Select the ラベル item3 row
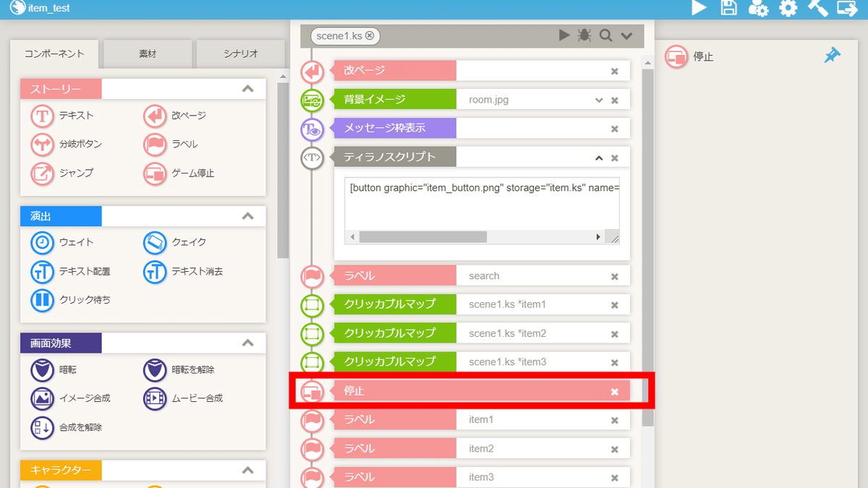The height and width of the screenshot is (488, 868). pyautogui.click(x=482, y=477)
